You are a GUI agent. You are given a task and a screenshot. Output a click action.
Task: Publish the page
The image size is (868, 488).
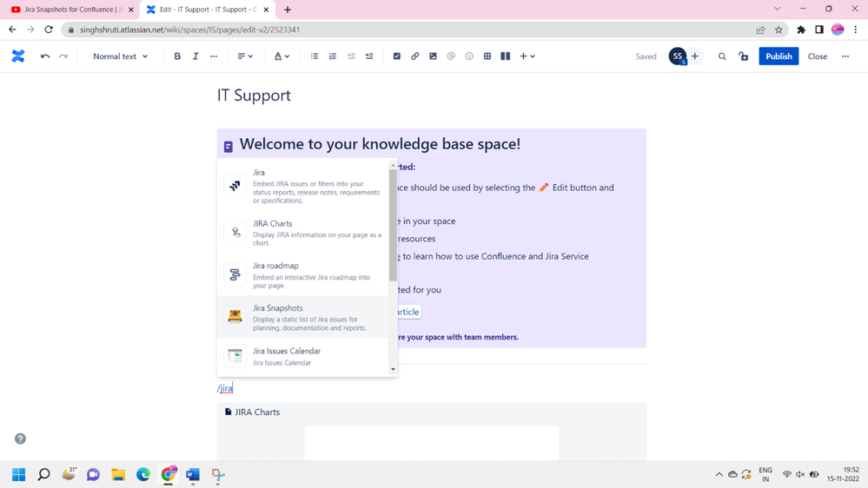pos(779,56)
